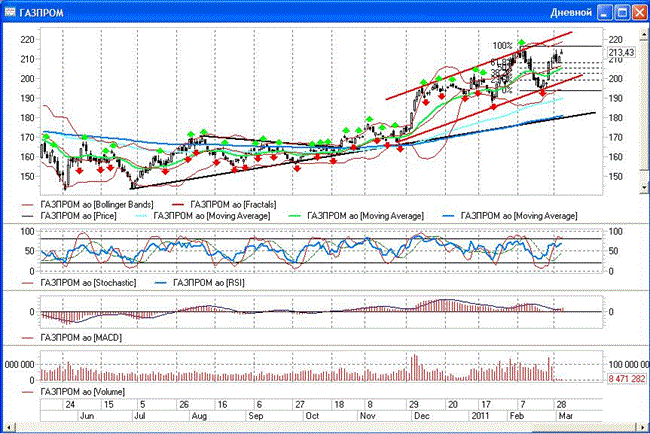Image resolution: width=650 pixels, height=434 pixels.
Task: Click the horizontal scrollbar thumb at the bottom
Action: (583, 427)
